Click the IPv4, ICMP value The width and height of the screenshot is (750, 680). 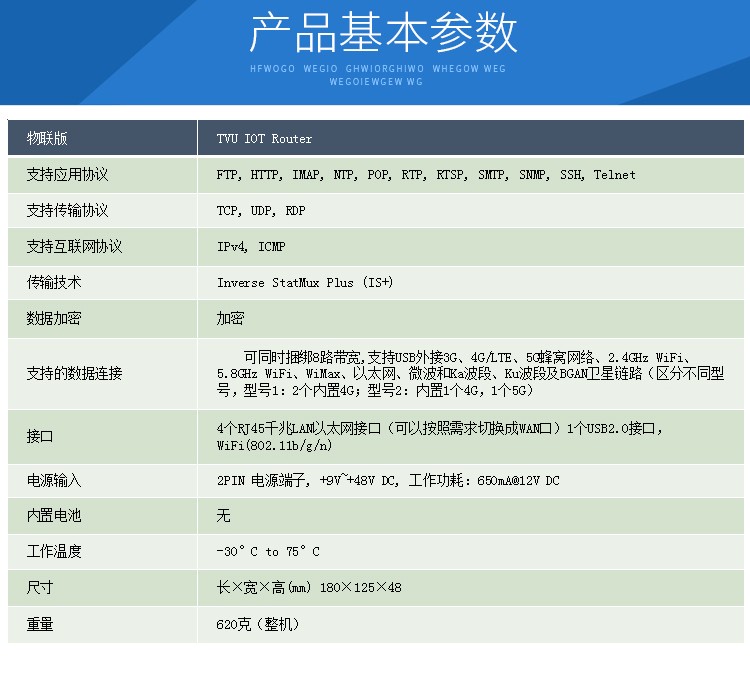pos(250,247)
